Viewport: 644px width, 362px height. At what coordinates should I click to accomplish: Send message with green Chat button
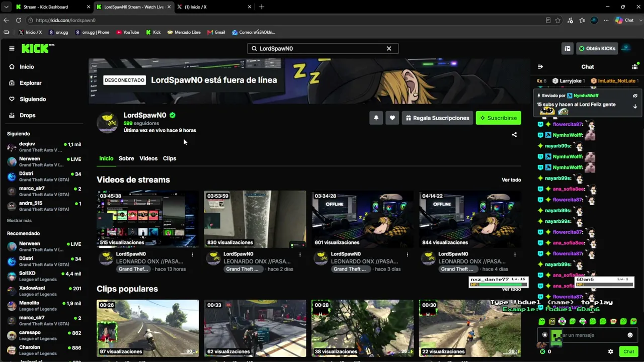tap(629, 352)
